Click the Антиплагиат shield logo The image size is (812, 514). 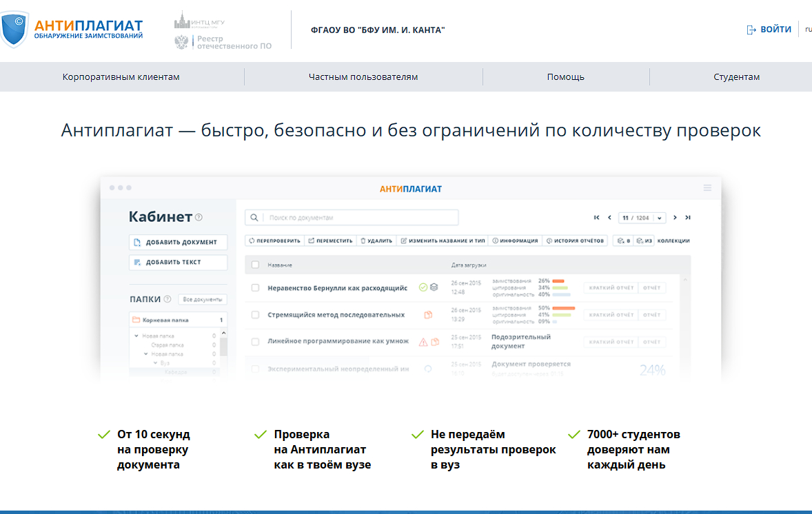(17, 29)
